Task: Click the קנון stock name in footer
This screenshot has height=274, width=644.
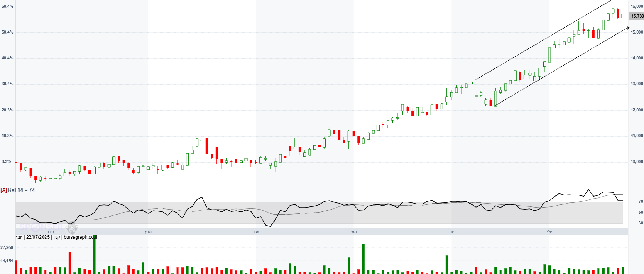Action: (57, 237)
